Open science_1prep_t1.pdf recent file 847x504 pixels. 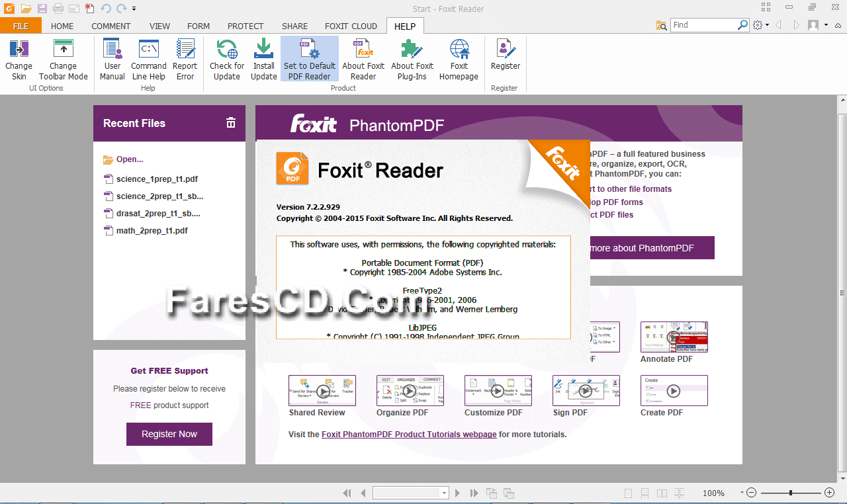pyautogui.click(x=152, y=179)
